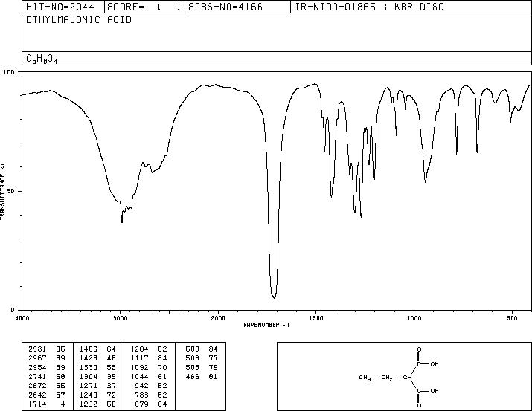Select peak table entry 1117
This screenshot has height=411, width=532.
coord(149,358)
